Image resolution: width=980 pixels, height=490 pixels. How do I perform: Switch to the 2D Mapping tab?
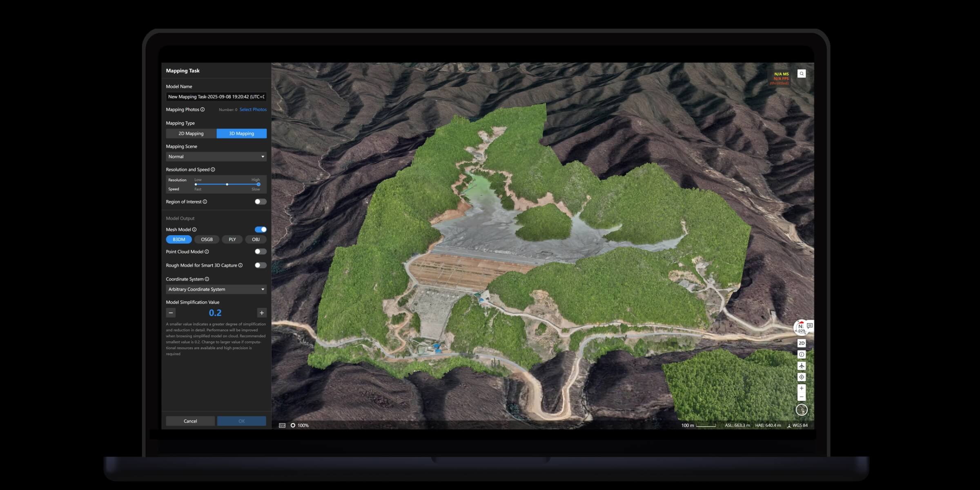click(x=191, y=134)
